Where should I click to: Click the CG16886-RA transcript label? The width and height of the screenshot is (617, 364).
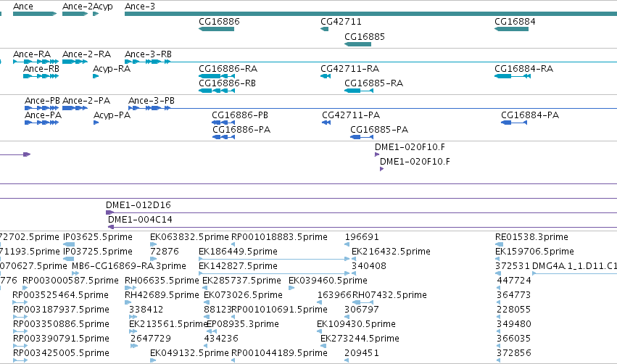pyautogui.click(x=228, y=68)
